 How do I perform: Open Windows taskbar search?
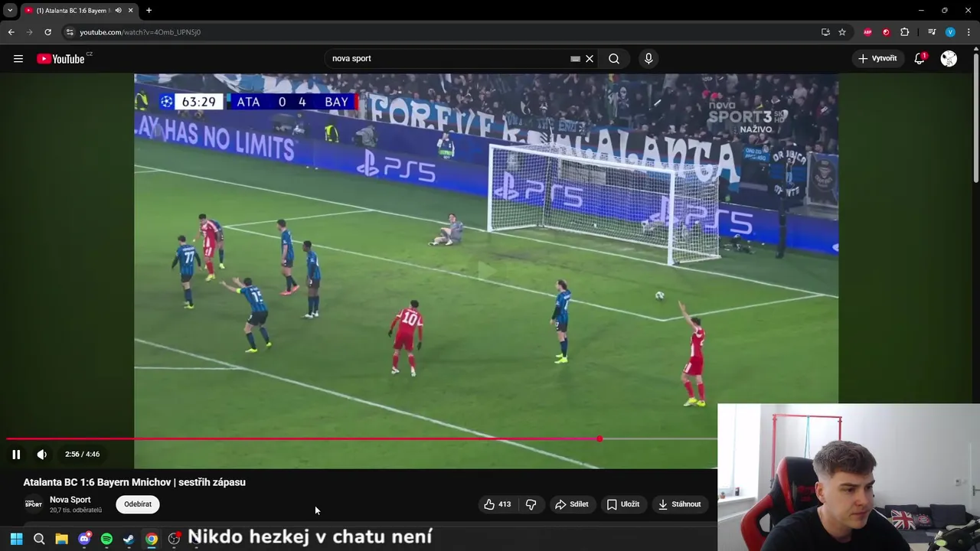point(39,539)
